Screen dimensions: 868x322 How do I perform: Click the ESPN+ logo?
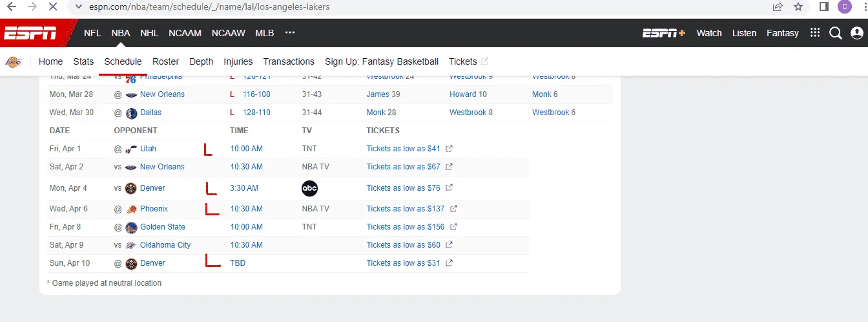(664, 33)
